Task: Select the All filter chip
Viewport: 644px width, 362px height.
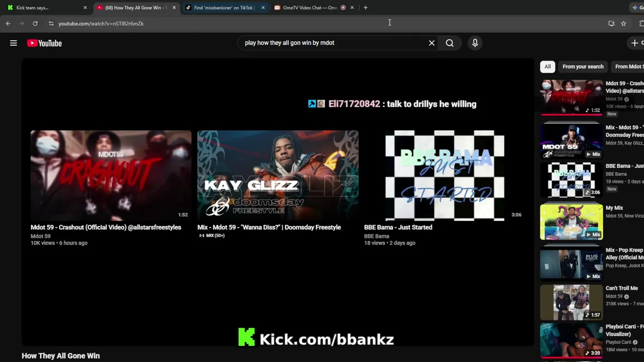Action: click(547, 66)
